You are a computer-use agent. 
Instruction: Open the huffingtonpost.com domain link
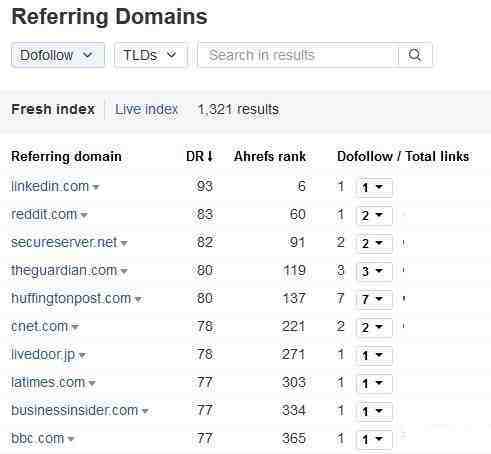pos(71,298)
